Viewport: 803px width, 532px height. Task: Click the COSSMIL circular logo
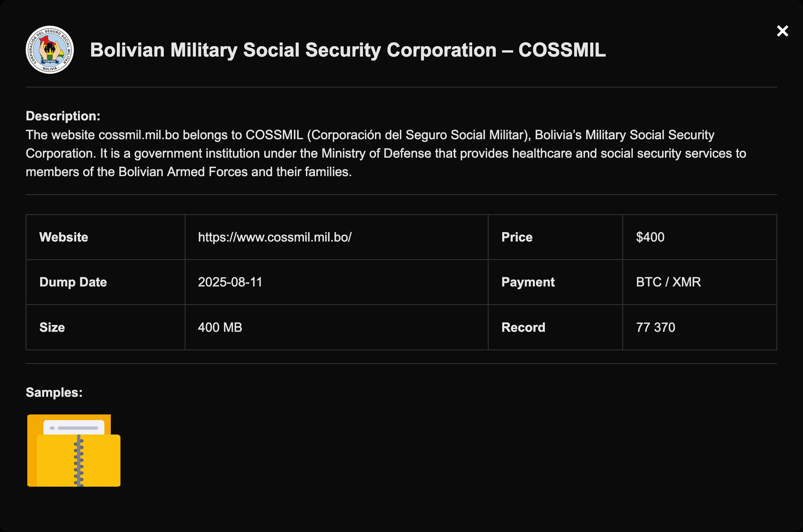click(x=50, y=50)
